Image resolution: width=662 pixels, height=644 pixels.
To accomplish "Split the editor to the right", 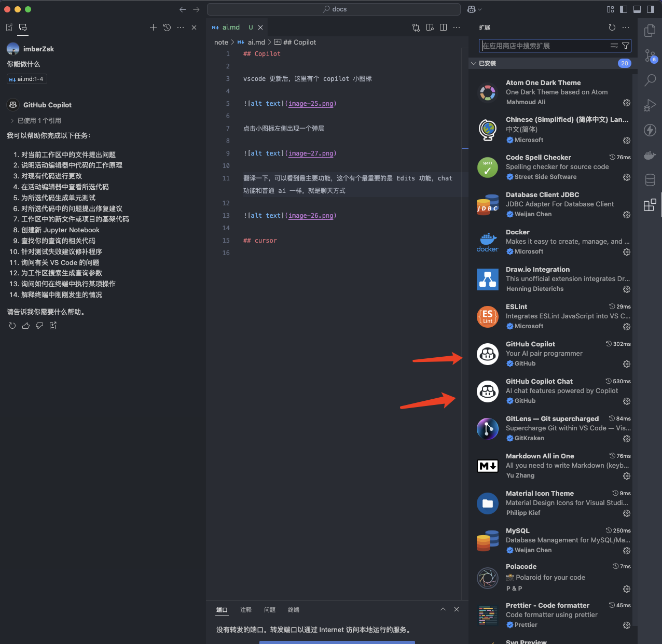I will [443, 27].
